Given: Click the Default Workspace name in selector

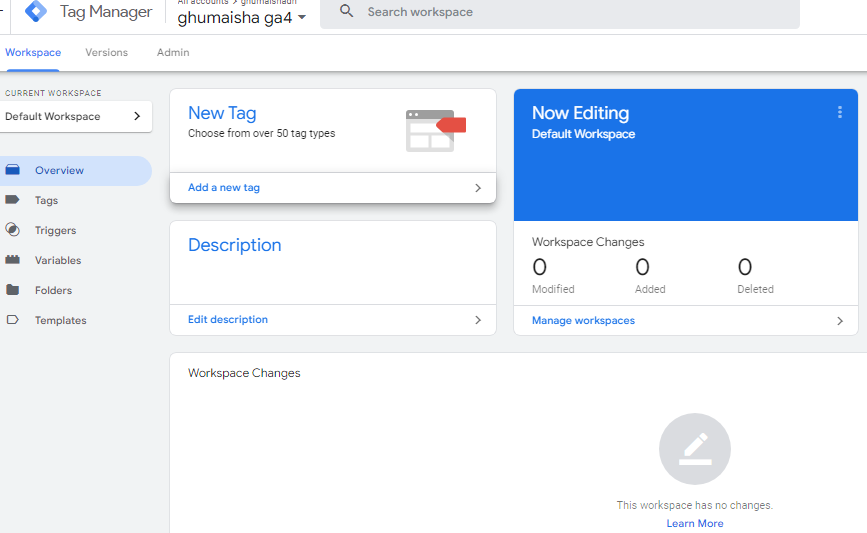Looking at the screenshot, I should [x=53, y=117].
